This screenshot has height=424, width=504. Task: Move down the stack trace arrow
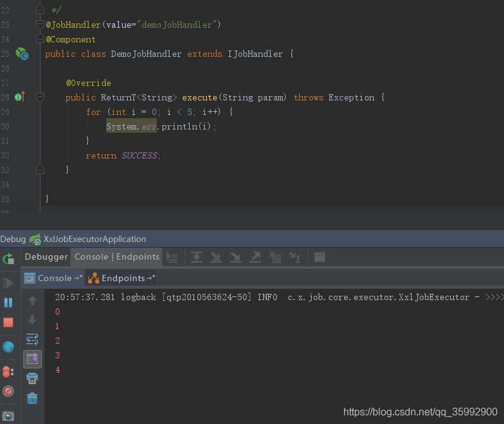32,320
